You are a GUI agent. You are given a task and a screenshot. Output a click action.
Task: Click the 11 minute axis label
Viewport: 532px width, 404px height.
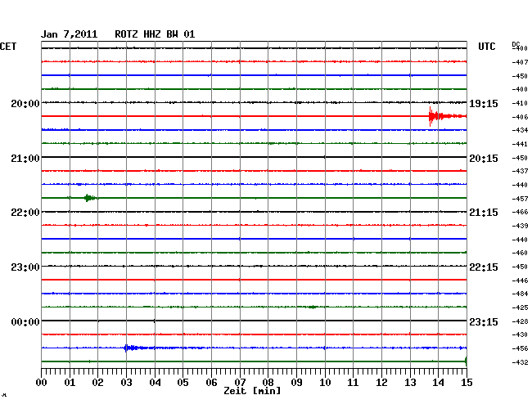(x=354, y=383)
